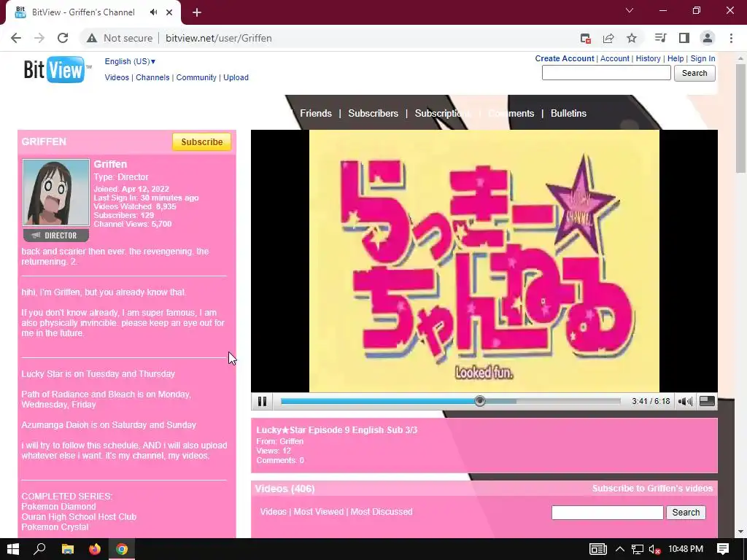The width and height of the screenshot is (747, 560).
Task: Open the Help link
Action: click(676, 58)
